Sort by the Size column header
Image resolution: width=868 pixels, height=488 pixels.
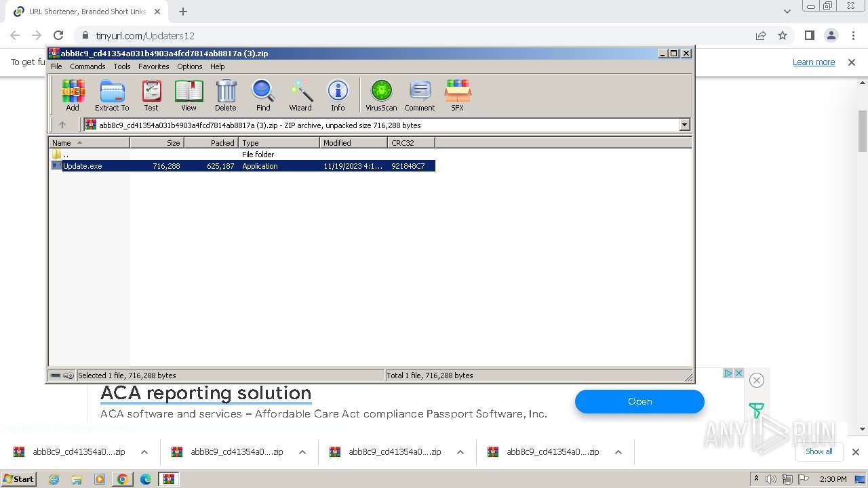[157, 143]
